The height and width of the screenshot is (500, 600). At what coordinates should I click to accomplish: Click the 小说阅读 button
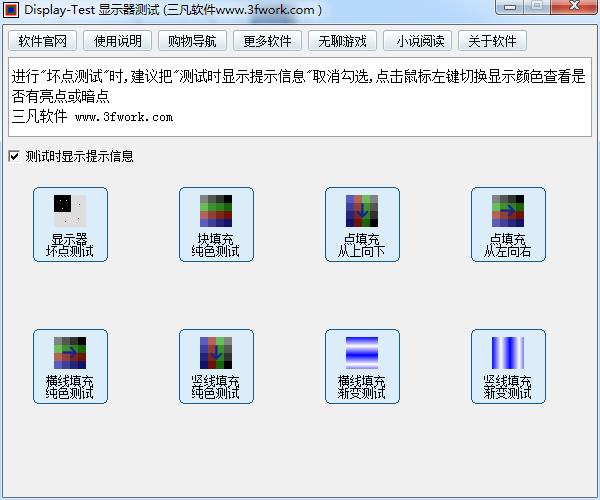tap(417, 41)
